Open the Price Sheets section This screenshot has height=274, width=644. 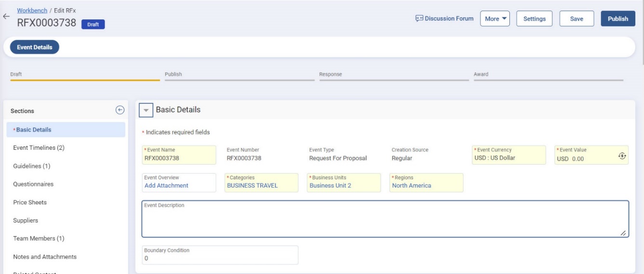point(30,202)
